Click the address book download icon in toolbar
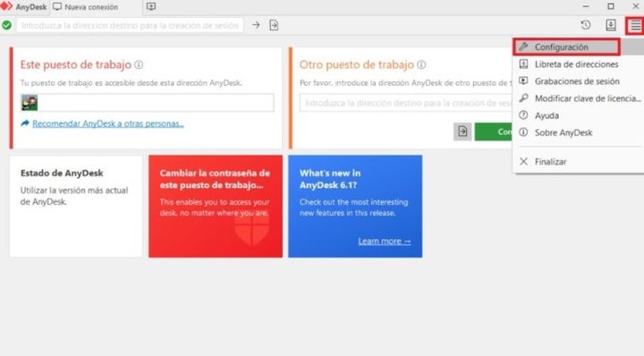Screen dimensions: 644x356 (x=611, y=25)
